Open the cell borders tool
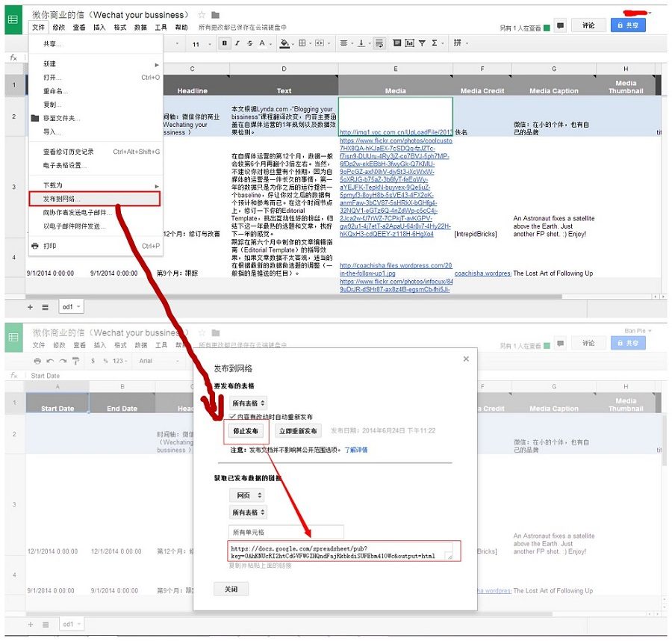The height and width of the screenshot is (641, 672). click(x=302, y=43)
